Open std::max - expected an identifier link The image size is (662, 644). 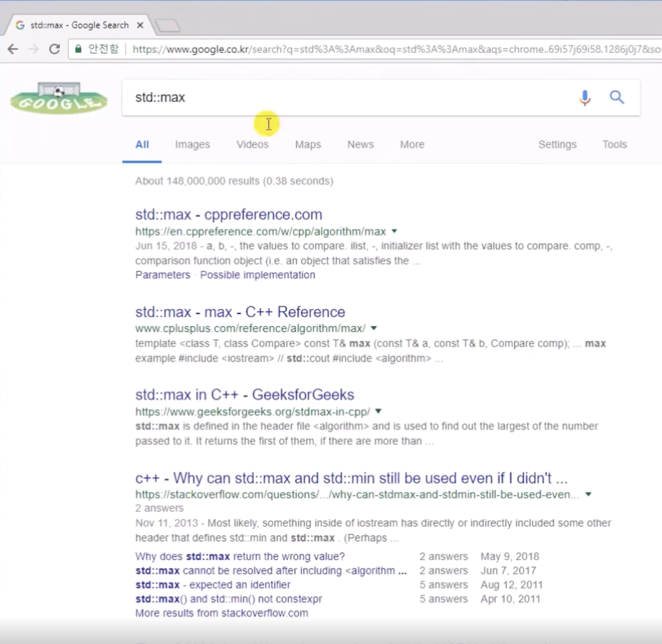click(213, 585)
